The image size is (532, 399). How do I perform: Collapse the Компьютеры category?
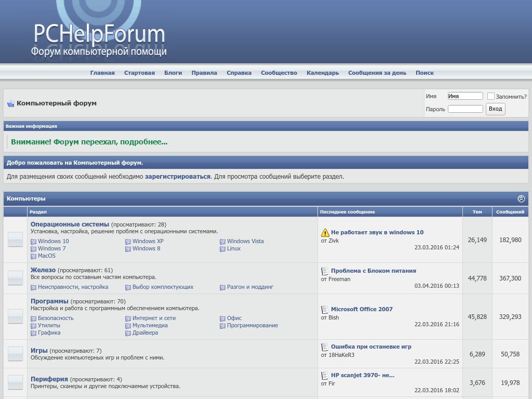(521, 198)
